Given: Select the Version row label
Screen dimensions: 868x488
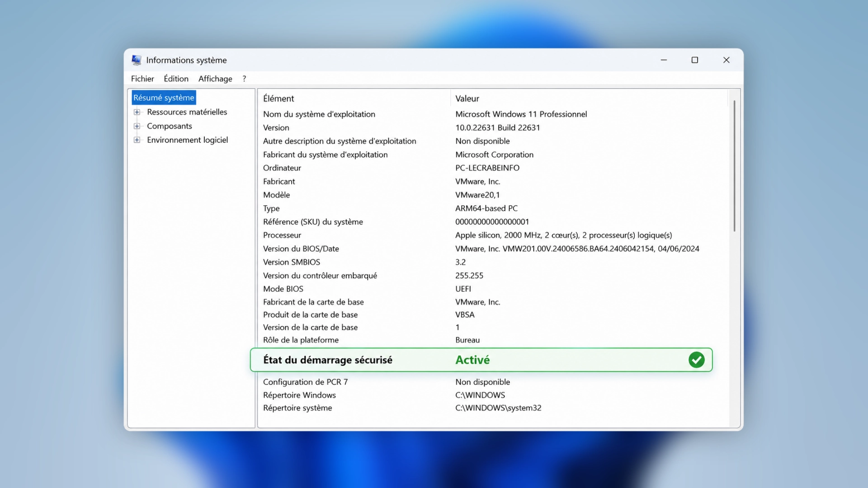Looking at the screenshot, I should (276, 128).
